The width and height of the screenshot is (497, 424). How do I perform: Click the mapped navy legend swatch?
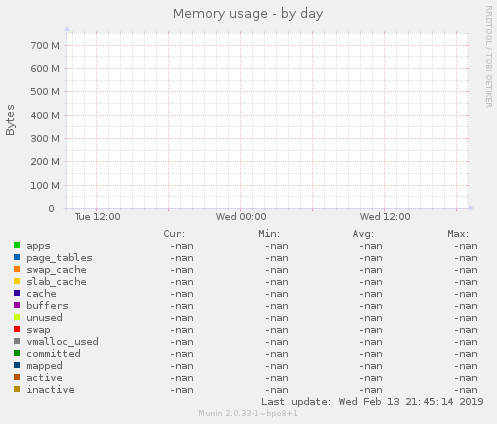pyautogui.click(x=17, y=365)
